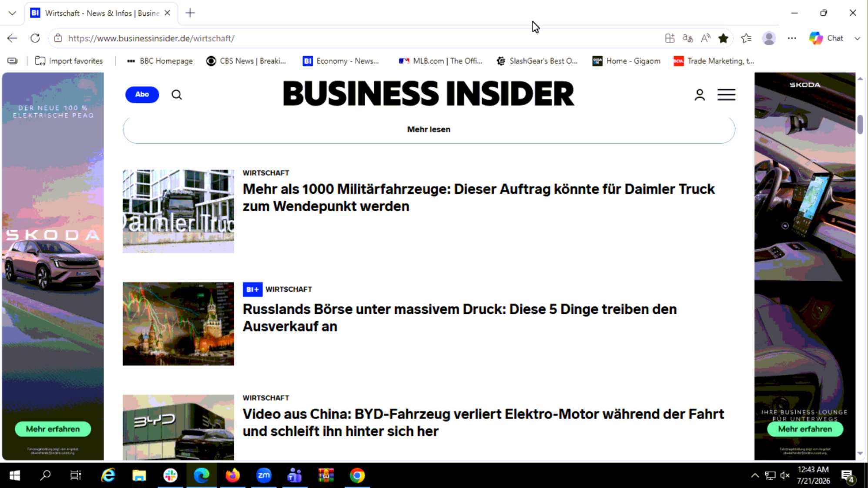Open Task View on the taskbar
Viewport: 868px width, 488px height.
[76, 475]
